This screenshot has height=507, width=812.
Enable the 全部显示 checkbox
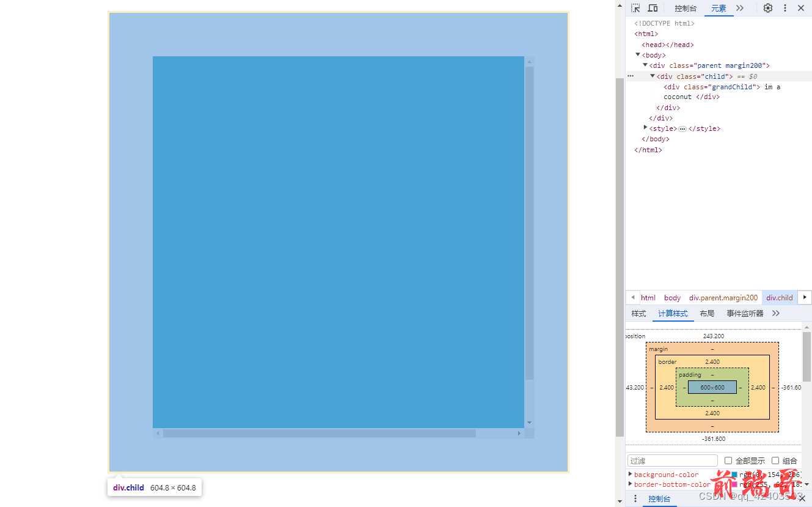728,461
